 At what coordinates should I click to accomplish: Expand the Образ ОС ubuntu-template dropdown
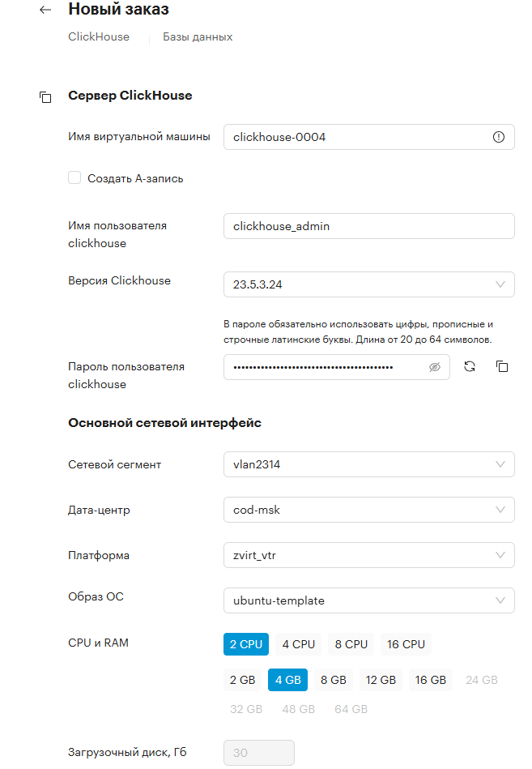tap(369, 600)
